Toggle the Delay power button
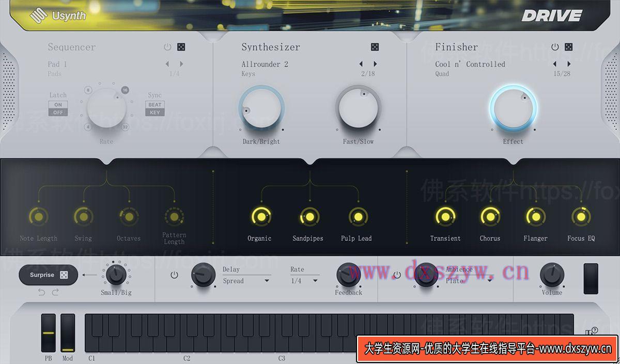The height and width of the screenshot is (364, 620). (174, 275)
